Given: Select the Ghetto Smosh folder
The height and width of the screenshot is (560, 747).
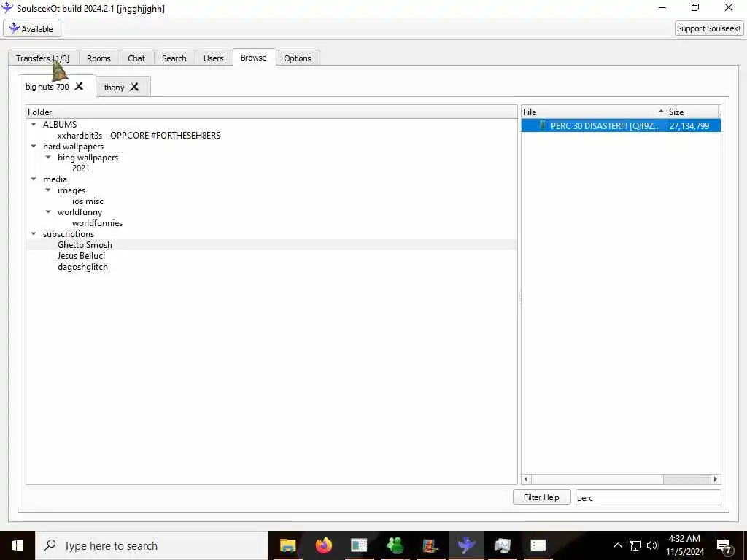Looking at the screenshot, I should point(85,245).
